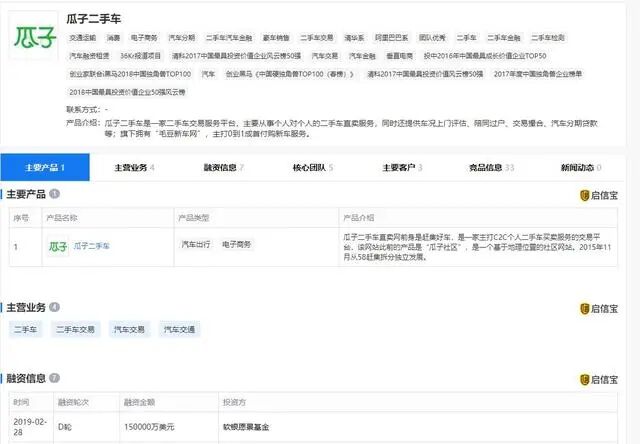
Task: Choose the 阿里巴巴系 tag
Action: (x=391, y=38)
